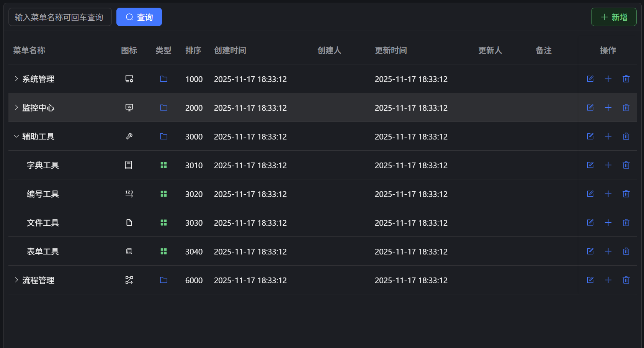Expand the 流程管理 tree row
Image resolution: width=644 pixels, height=348 pixels.
(16, 280)
